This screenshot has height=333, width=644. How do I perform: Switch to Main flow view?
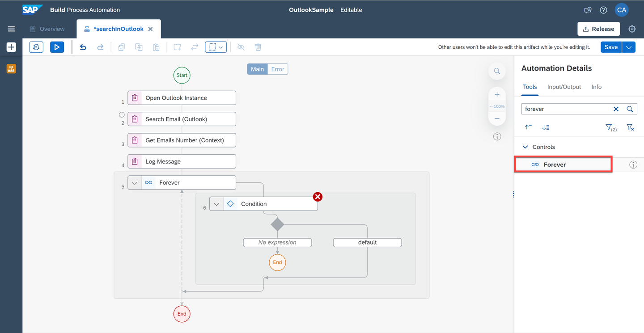(x=257, y=69)
